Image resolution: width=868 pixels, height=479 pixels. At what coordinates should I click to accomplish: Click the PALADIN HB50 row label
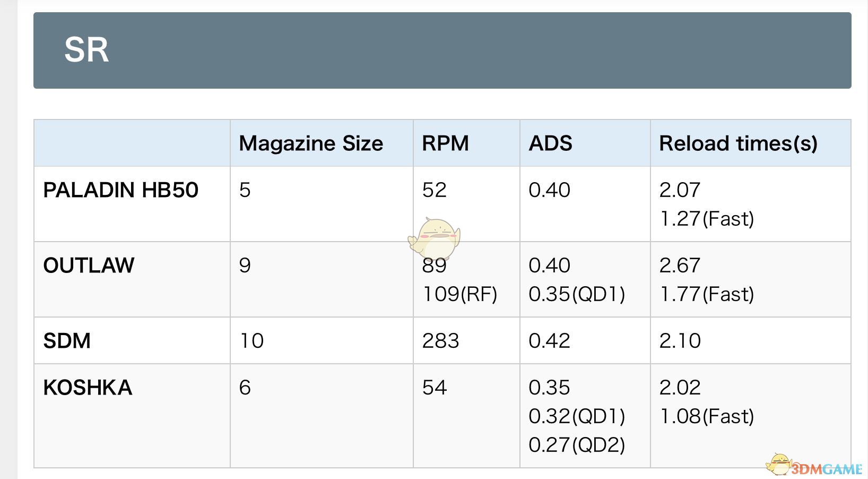120,190
